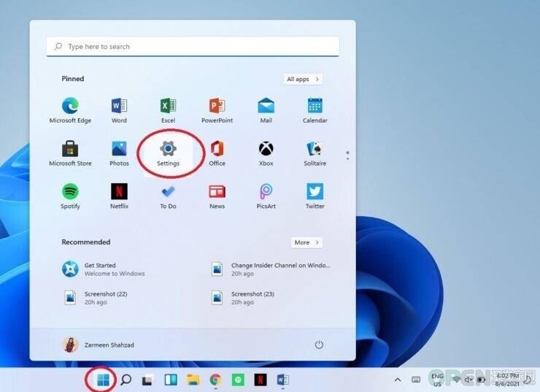Open the To Do app
Image resolution: width=540 pixels, height=392 pixels.
pos(168,196)
